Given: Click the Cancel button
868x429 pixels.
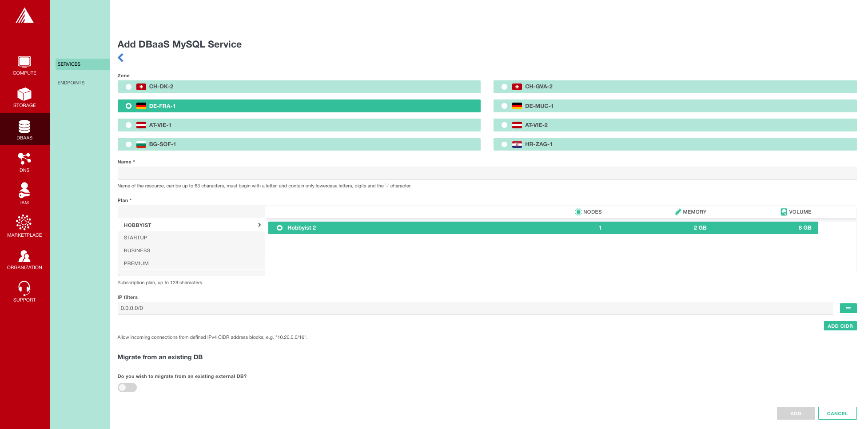Looking at the screenshot, I should [837, 413].
